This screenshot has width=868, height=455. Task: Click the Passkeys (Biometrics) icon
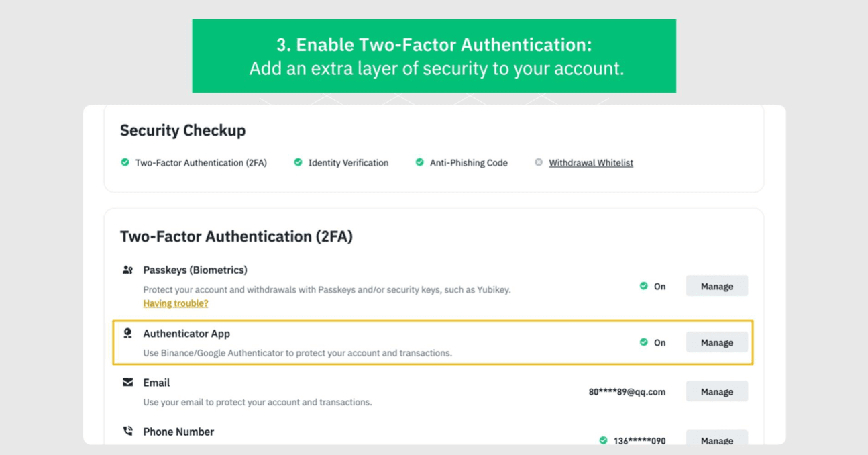coord(127,270)
